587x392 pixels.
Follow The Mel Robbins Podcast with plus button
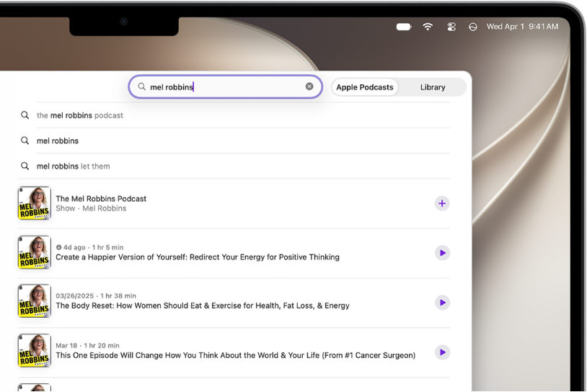click(442, 203)
